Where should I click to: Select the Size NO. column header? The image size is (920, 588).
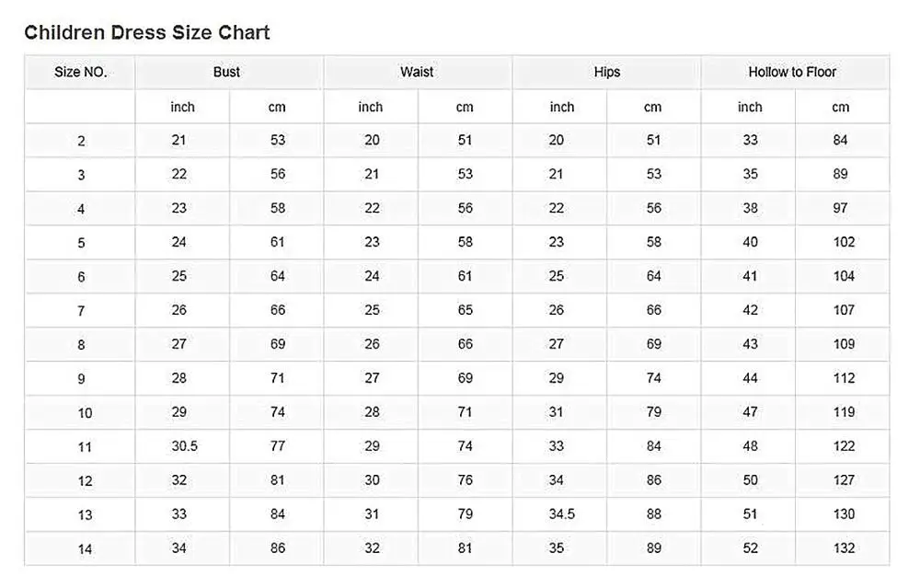pyautogui.click(x=81, y=72)
